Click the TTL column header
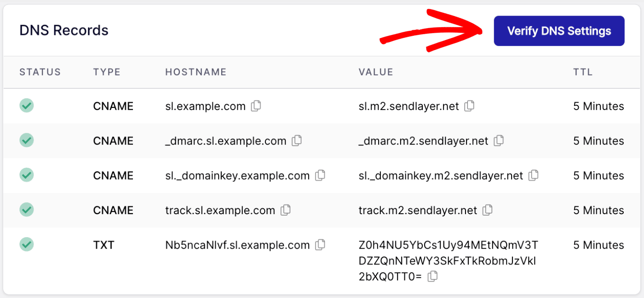 (583, 72)
